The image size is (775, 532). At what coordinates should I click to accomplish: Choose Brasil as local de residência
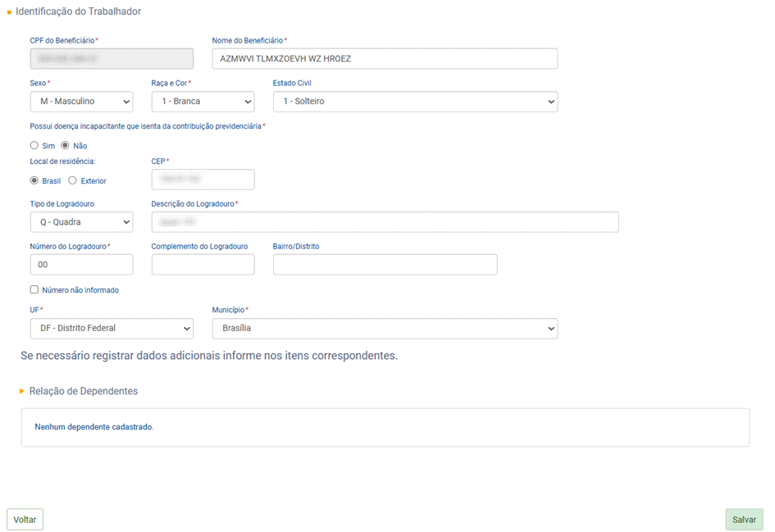pyautogui.click(x=34, y=180)
